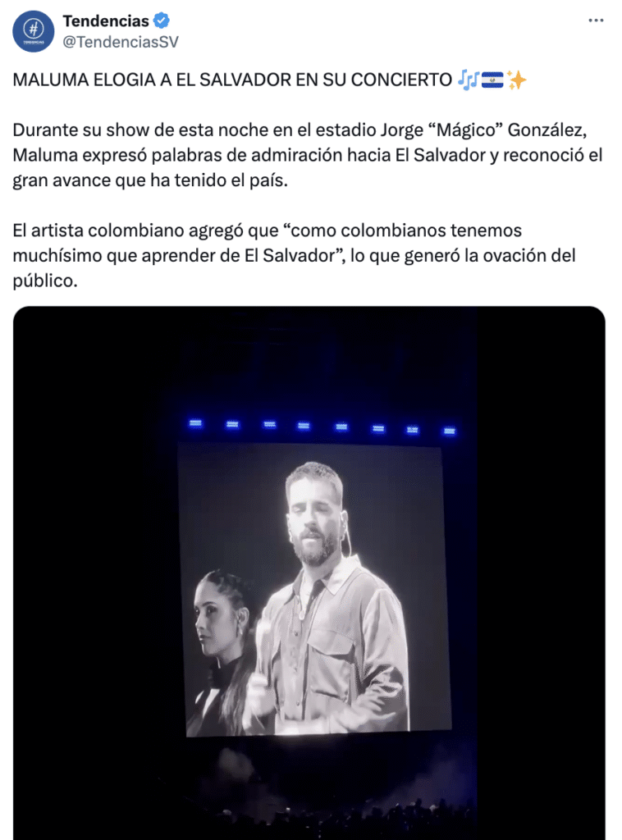The height and width of the screenshot is (840, 622).
Task: Click the sparkles emoji in headline
Action: click(517, 80)
